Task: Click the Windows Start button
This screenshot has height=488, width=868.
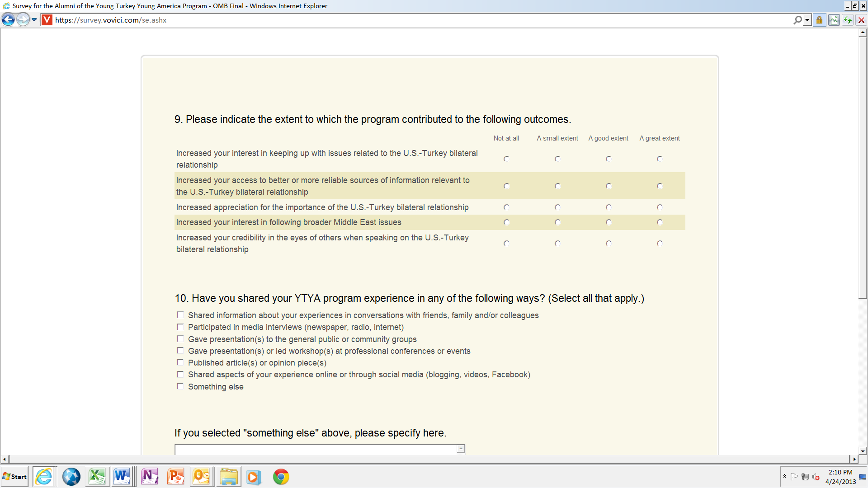Action: pyautogui.click(x=14, y=477)
